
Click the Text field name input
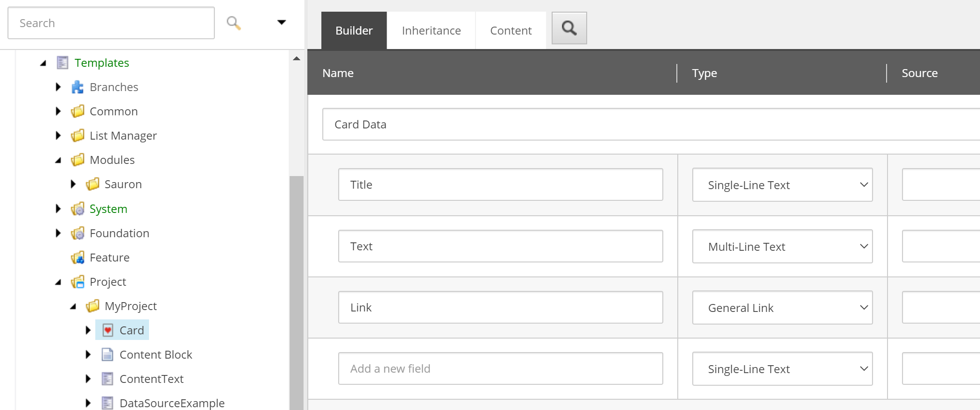point(501,246)
